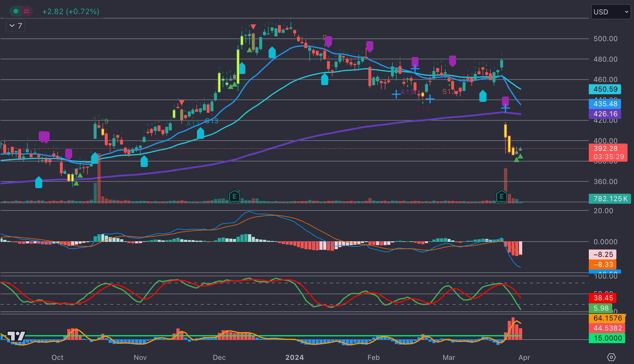The height and width of the screenshot is (364, 634).
Task: Click the 360.00 price axis label
Action: [606, 182]
